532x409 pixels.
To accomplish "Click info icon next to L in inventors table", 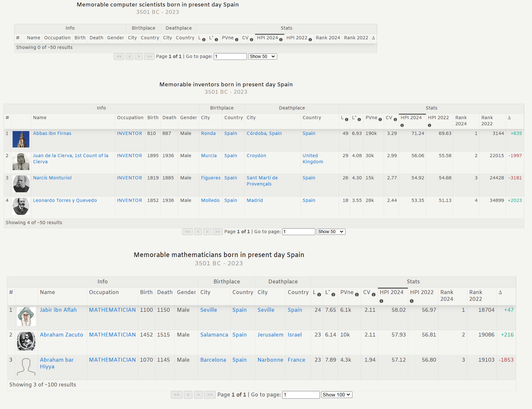I will [x=347, y=119].
